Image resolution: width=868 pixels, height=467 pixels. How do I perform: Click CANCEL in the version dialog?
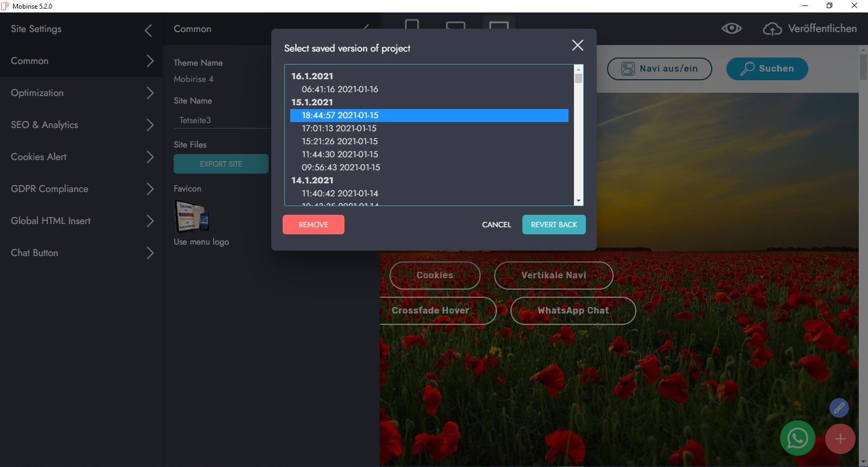coord(496,225)
